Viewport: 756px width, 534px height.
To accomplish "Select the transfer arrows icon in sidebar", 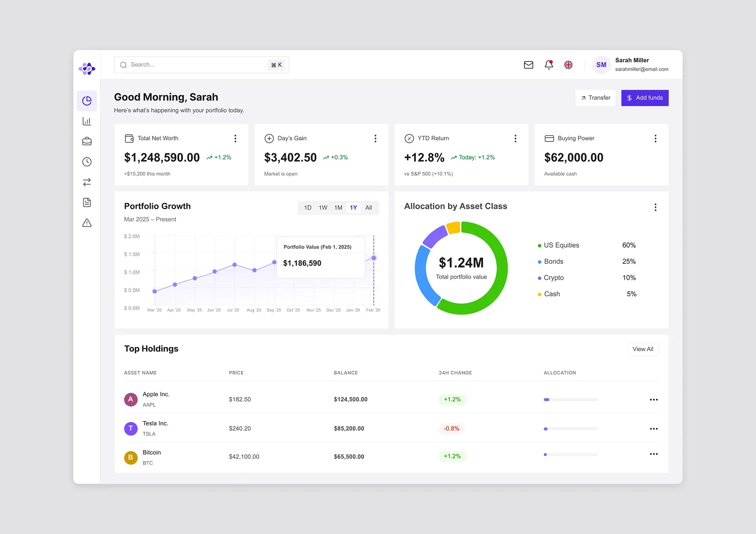I will point(87,182).
